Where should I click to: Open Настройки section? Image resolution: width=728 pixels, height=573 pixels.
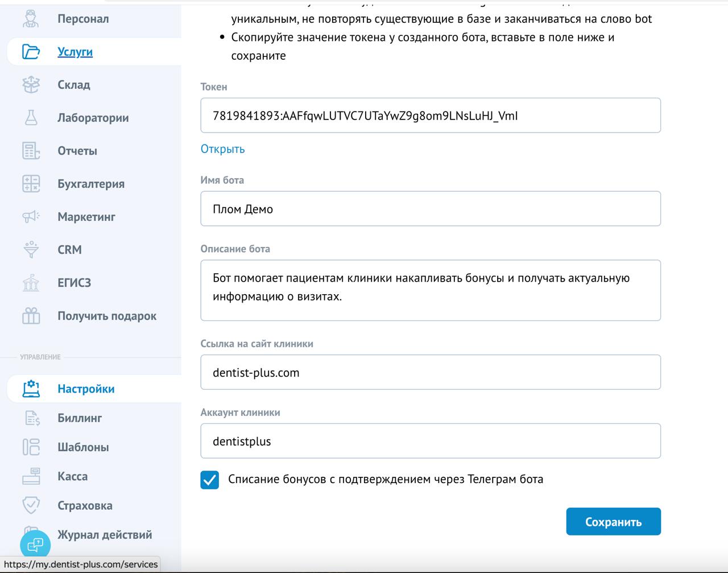coord(86,389)
